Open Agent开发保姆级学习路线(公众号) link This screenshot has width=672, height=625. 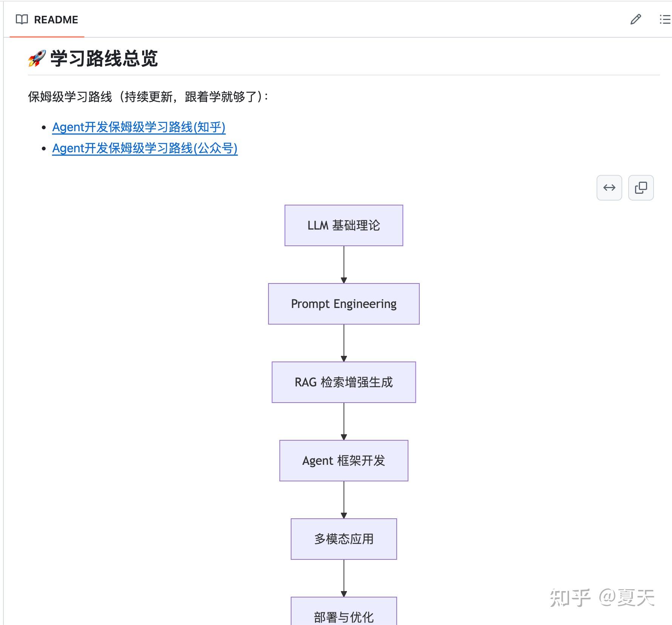[145, 148]
